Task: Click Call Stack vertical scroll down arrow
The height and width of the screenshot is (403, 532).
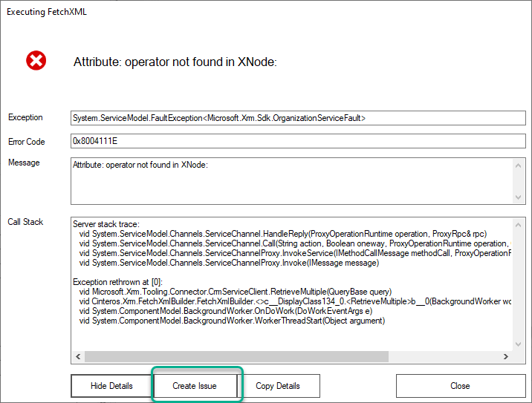Action: (519, 345)
